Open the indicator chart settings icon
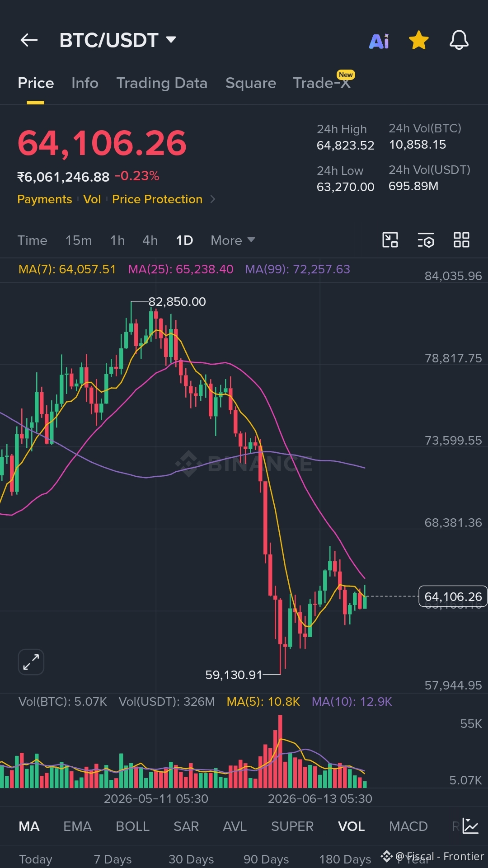 pos(470,826)
